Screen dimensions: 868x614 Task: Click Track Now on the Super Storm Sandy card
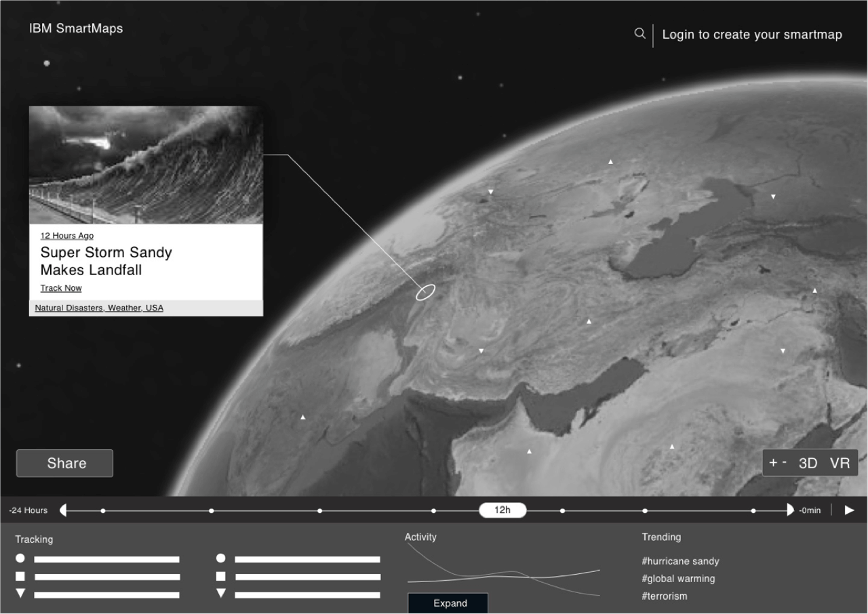tap(60, 287)
